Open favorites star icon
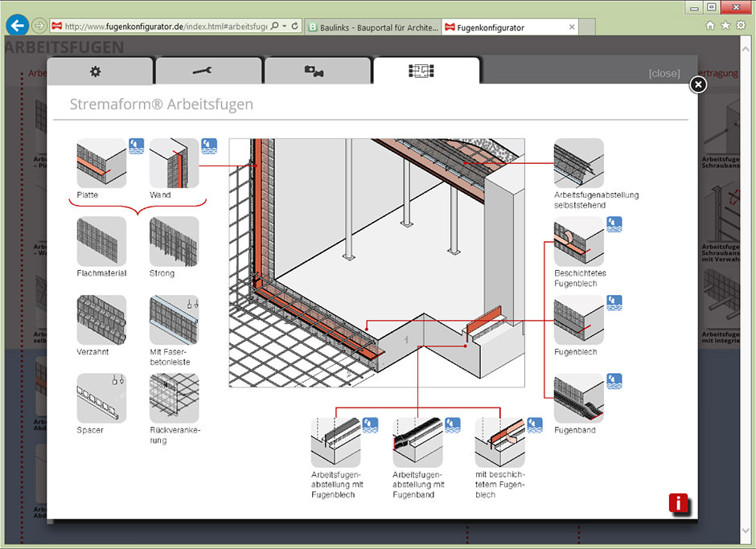This screenshot has width=756, height=549. tap(725, 26)
